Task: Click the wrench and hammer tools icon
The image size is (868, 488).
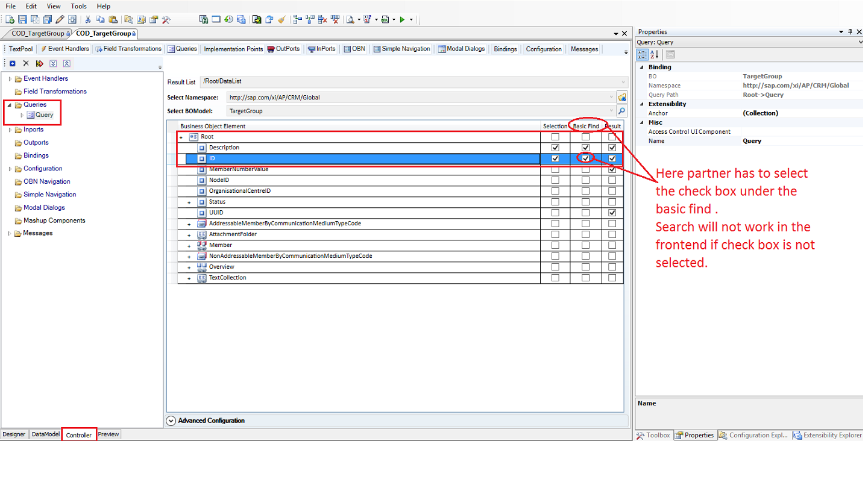Action: tap(166, 19)
